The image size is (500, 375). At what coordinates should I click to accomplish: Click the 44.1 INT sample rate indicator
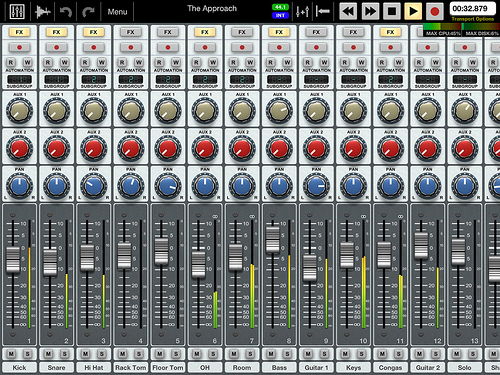280,11
